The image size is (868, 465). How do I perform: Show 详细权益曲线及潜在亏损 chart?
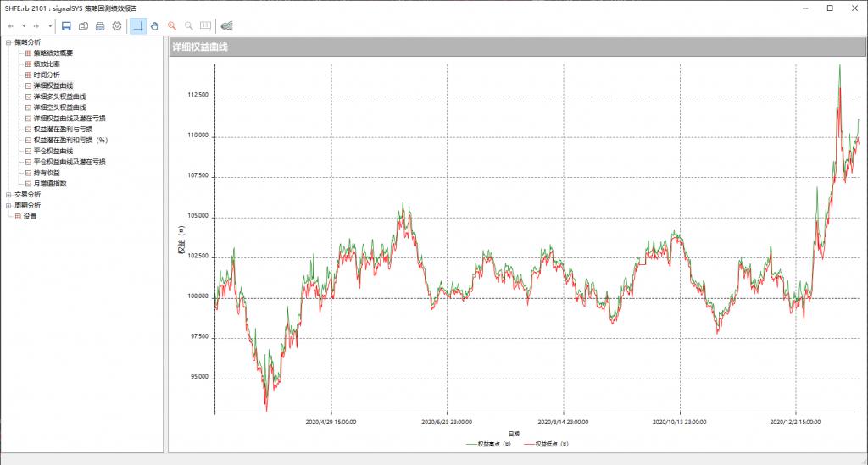(x=70, y=119)
